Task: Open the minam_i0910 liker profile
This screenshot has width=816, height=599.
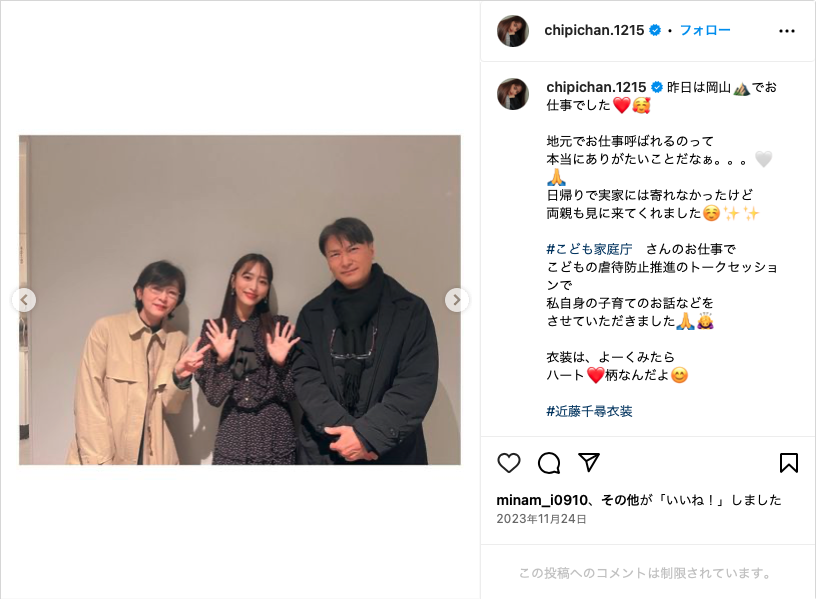Action: pyautogui.click(x=542, y=500)
